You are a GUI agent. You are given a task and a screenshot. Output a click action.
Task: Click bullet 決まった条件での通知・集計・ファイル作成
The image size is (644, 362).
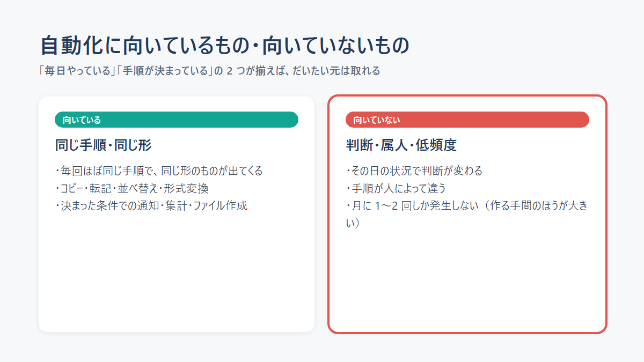(151, 205)
